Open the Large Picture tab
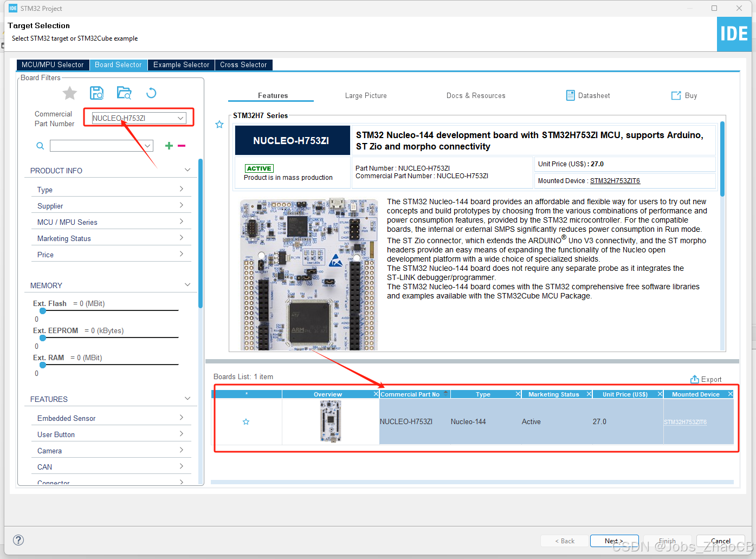This screenshot has height=559, width=756. click(x=366, y=95)
